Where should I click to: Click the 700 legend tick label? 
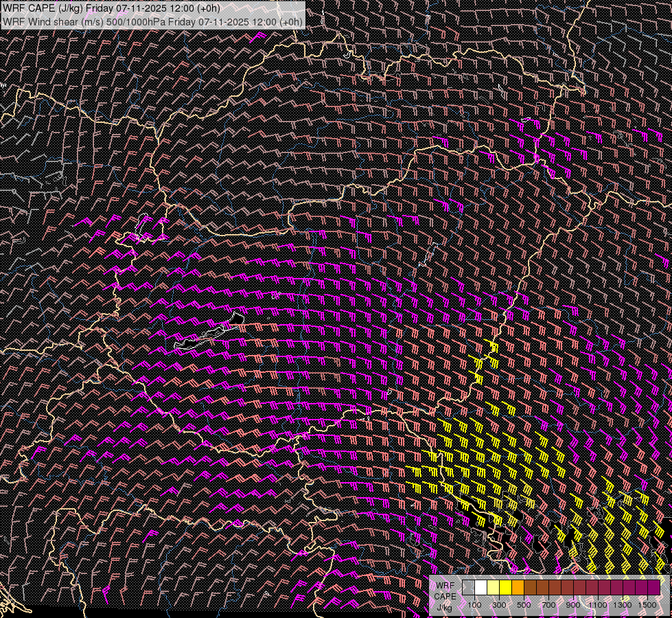point(548,605)
